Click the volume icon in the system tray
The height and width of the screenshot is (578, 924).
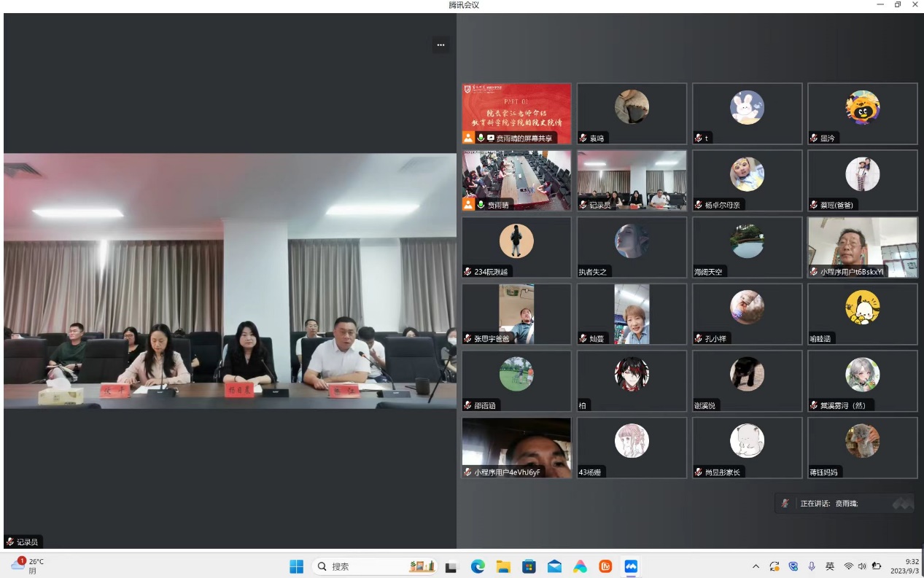pyautogui.click(x=862, y=566)
